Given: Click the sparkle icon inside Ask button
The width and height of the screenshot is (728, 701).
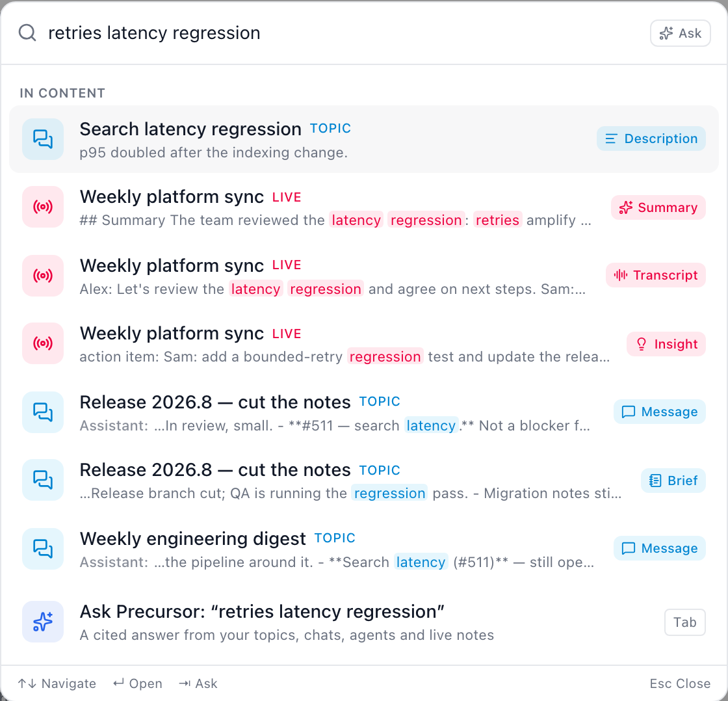Looking at the screenshot, I should tap(666, 33).
